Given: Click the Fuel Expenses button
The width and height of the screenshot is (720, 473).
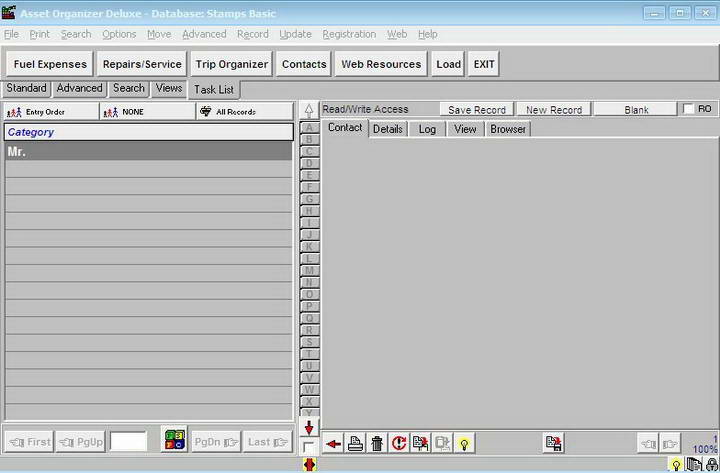Looking at the screenshot, I should pos(50,64).
